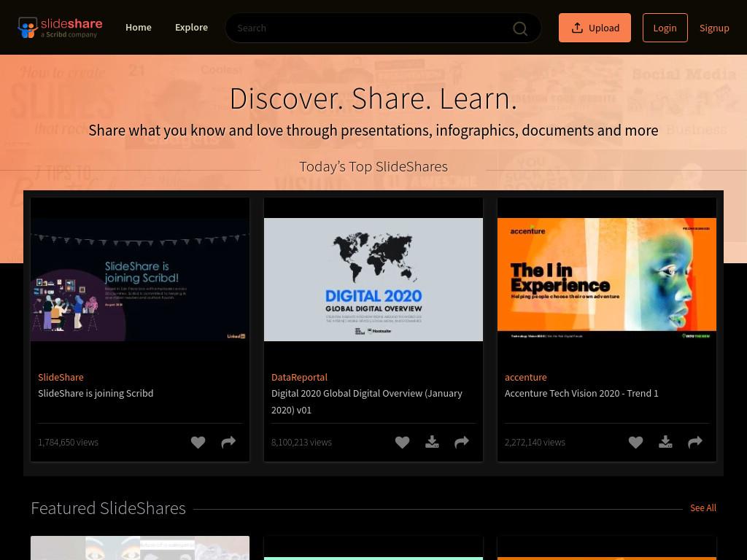Open The I in Experience thumbnail
This screenshot has height=560, width=747.
coord(607,279)
